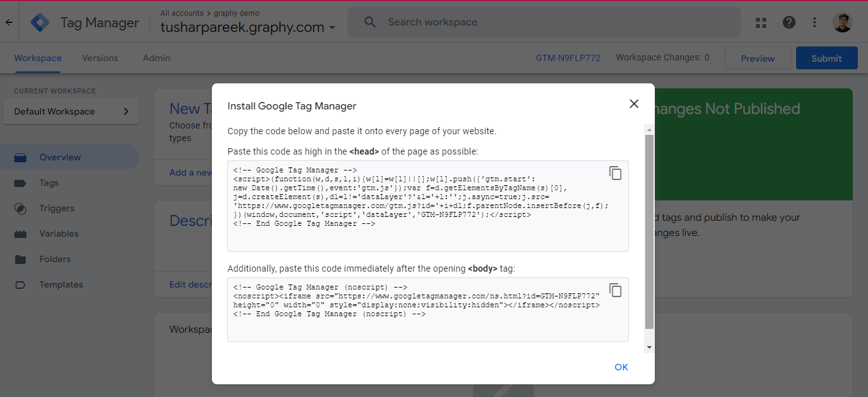This screenshot has height=397, width=868.
Task: Click the Submit button
Action: tap(826, 59)
